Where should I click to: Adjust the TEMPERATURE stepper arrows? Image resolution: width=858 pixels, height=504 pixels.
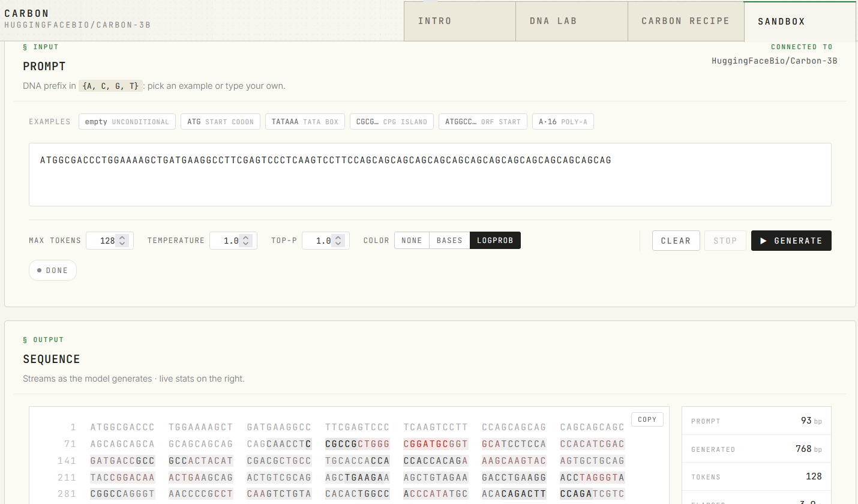click(246, 241)
